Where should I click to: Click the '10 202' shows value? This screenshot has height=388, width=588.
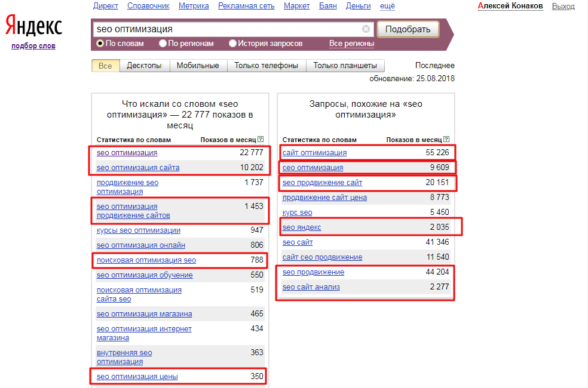click(x=252, y=167)
